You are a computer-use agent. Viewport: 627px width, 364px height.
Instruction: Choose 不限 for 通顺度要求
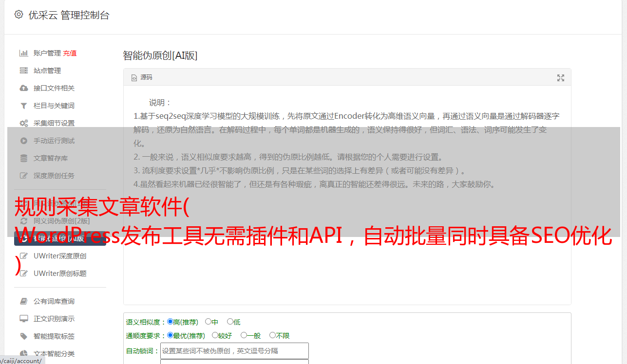pyautogui.click(x=272, y=335)
